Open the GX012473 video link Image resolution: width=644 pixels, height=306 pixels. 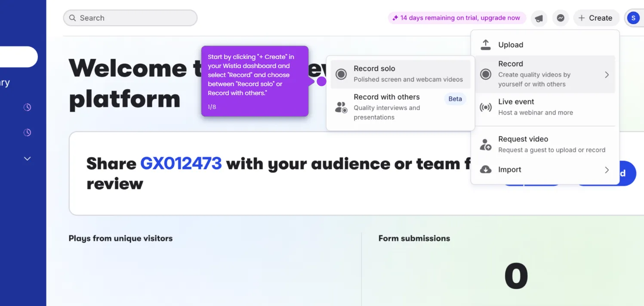click(181, 164)
